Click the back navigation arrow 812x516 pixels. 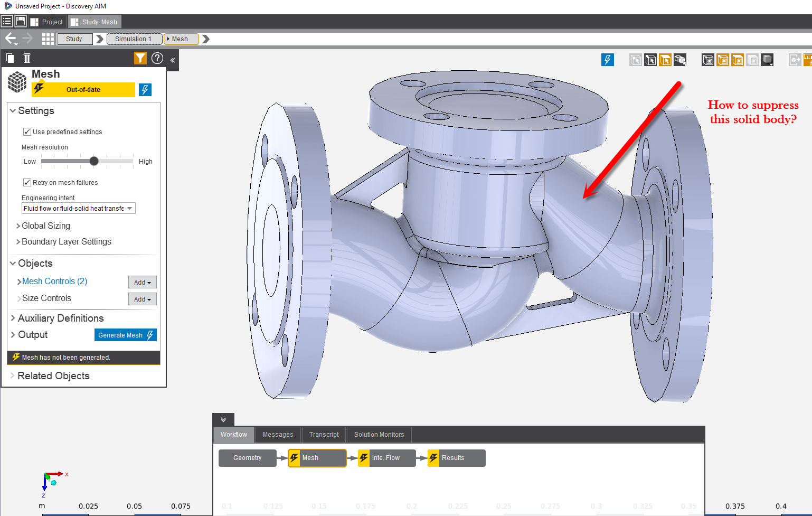coord(11,39)
